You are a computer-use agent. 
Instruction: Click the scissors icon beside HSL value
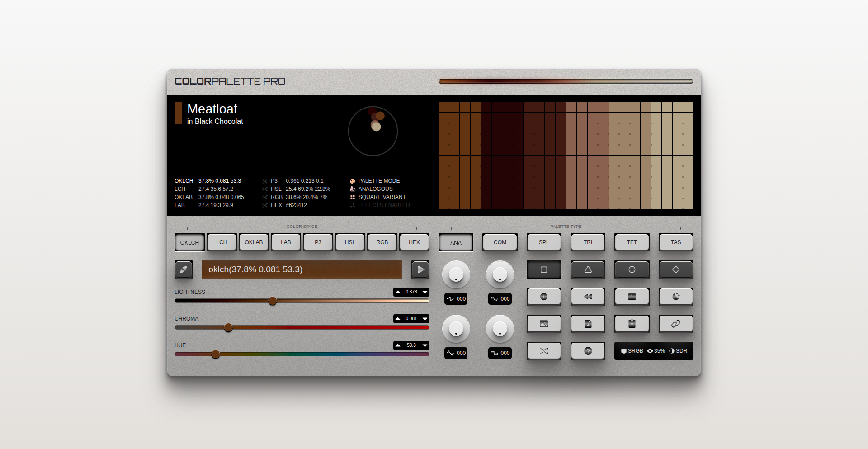(265, 189)
